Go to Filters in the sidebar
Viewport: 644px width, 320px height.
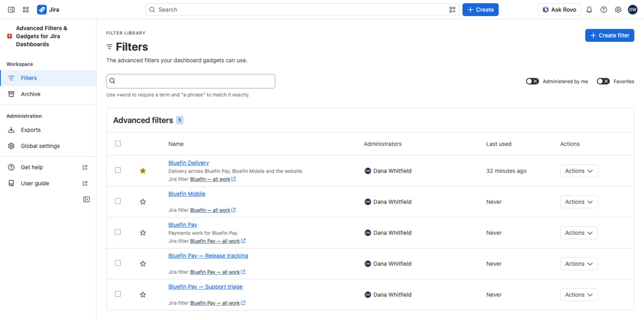[48, 78]
